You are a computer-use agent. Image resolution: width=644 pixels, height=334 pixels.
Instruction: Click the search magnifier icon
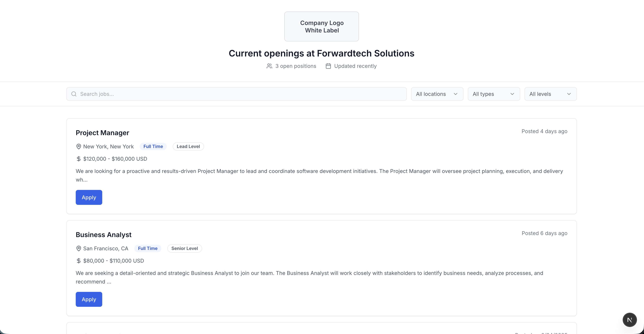click(74, 94)
